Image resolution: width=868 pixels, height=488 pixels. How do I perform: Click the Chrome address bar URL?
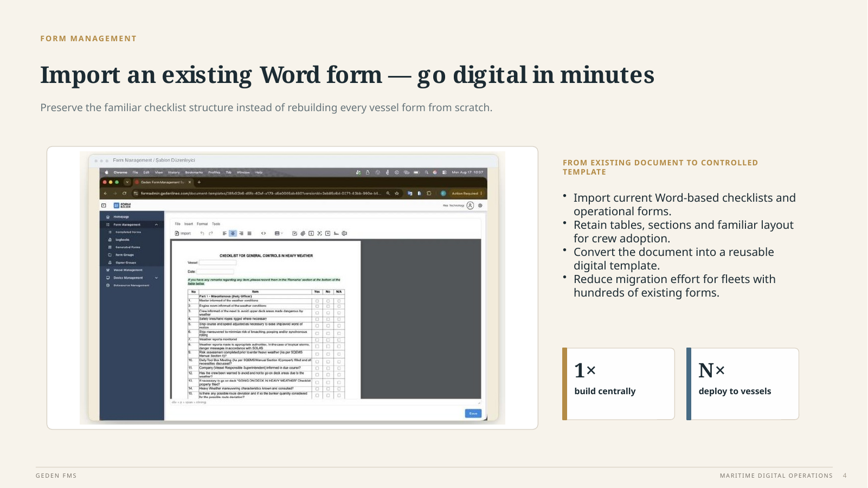261,193
